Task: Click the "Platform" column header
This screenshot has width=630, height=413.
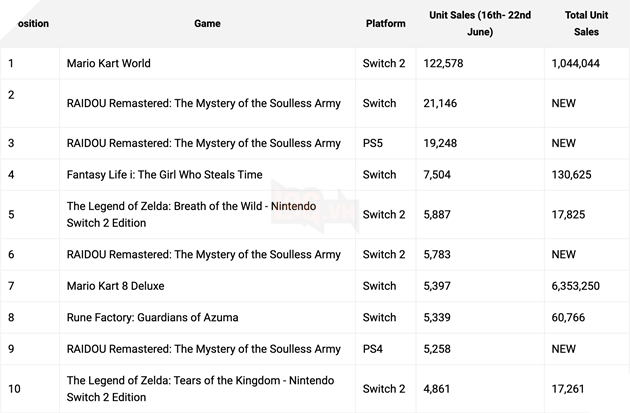Action: tap(386, 24)
